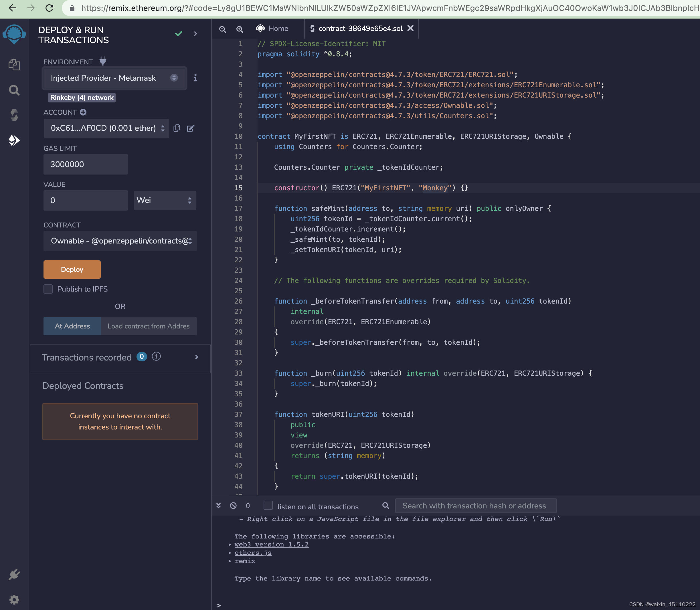700x610 pixels.
Task: Copy the account address to clipboard
Action: [177, 128]
